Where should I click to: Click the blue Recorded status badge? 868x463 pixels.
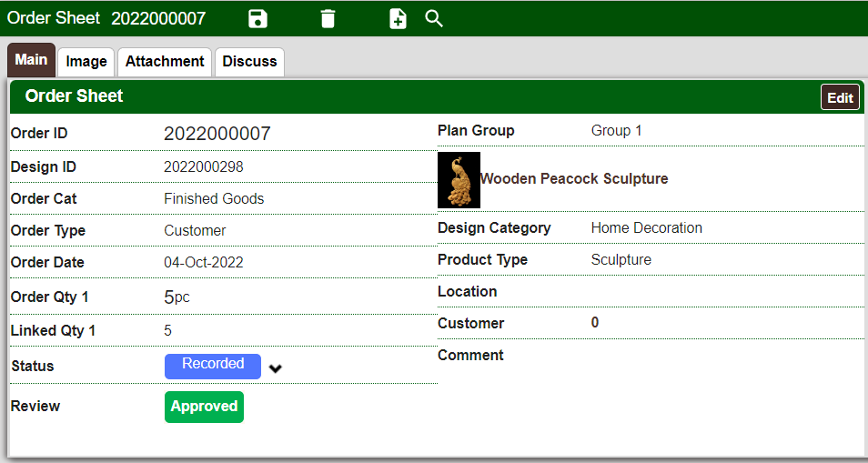click(213, 365)
